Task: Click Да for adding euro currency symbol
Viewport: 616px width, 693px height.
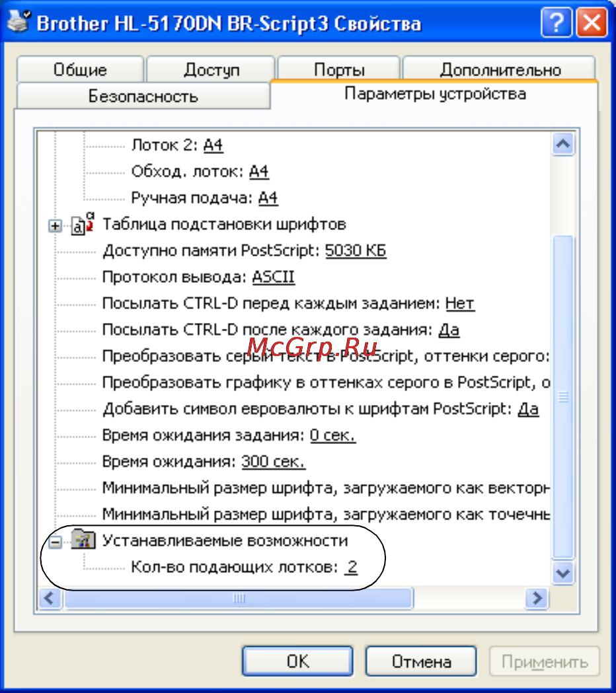Action: [x=528, y=408]
